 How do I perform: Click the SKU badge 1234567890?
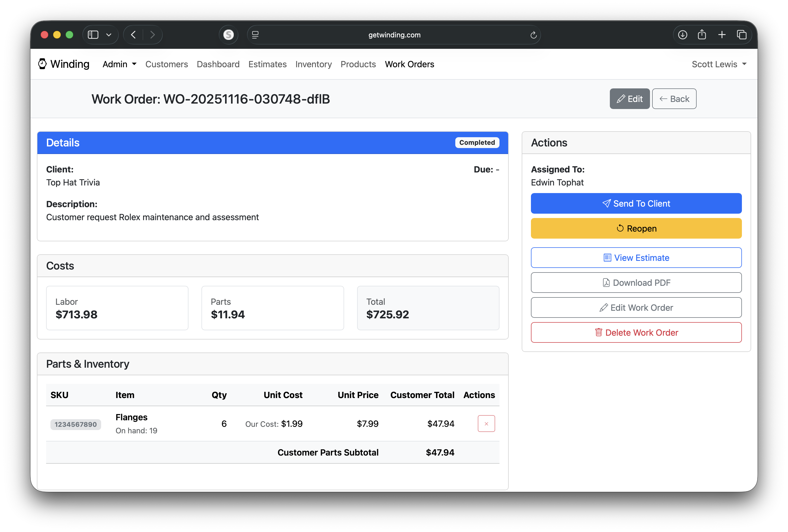point(76,424)
